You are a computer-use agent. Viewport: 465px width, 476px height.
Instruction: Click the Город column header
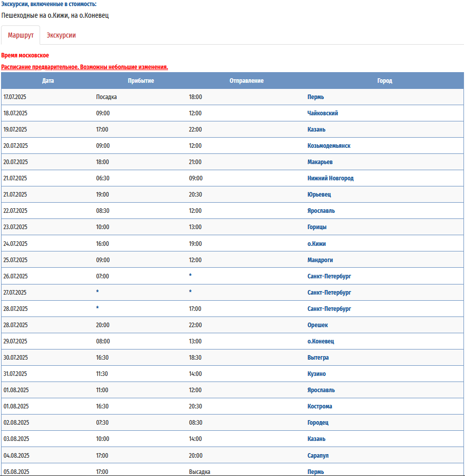point(385,81)
